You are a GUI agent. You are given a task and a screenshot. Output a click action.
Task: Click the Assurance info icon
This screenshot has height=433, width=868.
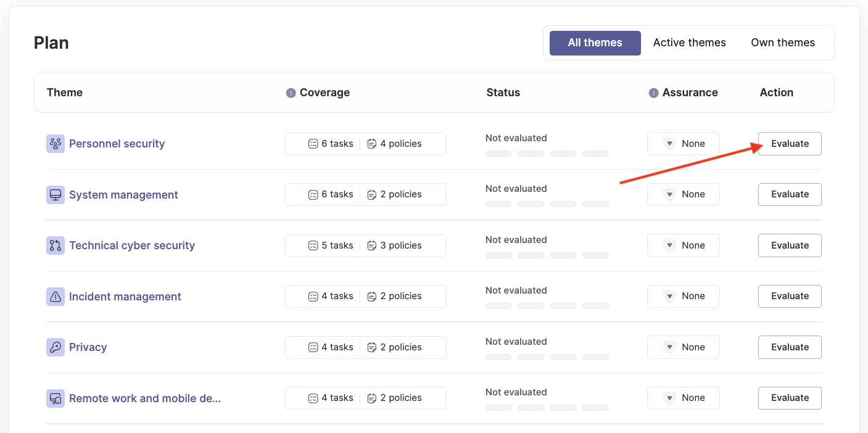[654, 93]
